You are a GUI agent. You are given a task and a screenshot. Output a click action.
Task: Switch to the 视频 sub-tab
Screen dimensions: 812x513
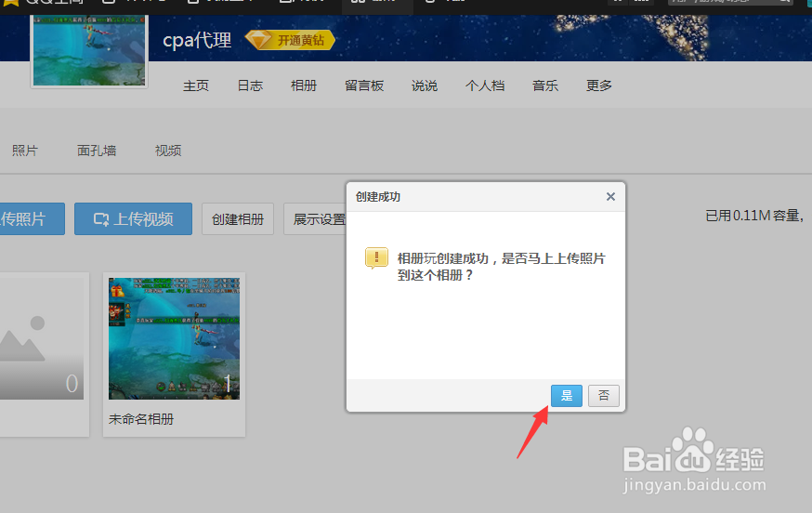click(168, 151)
